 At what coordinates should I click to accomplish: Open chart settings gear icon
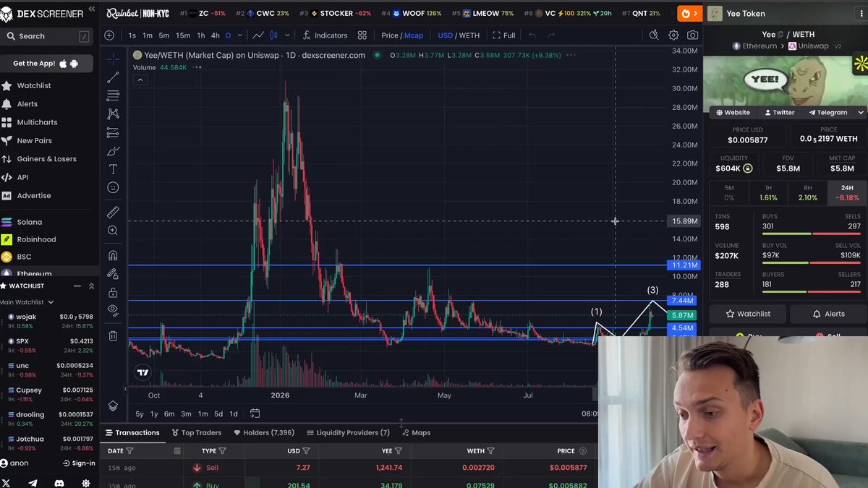[x=673, y=35]
